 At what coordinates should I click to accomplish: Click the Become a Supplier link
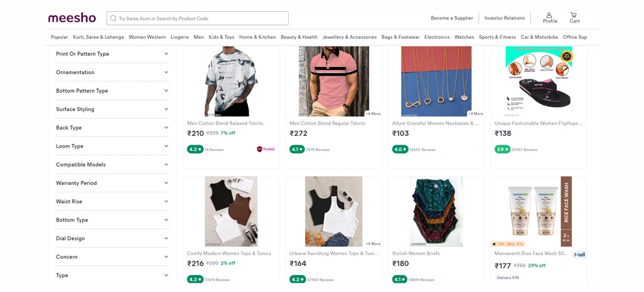pos(452,18)
